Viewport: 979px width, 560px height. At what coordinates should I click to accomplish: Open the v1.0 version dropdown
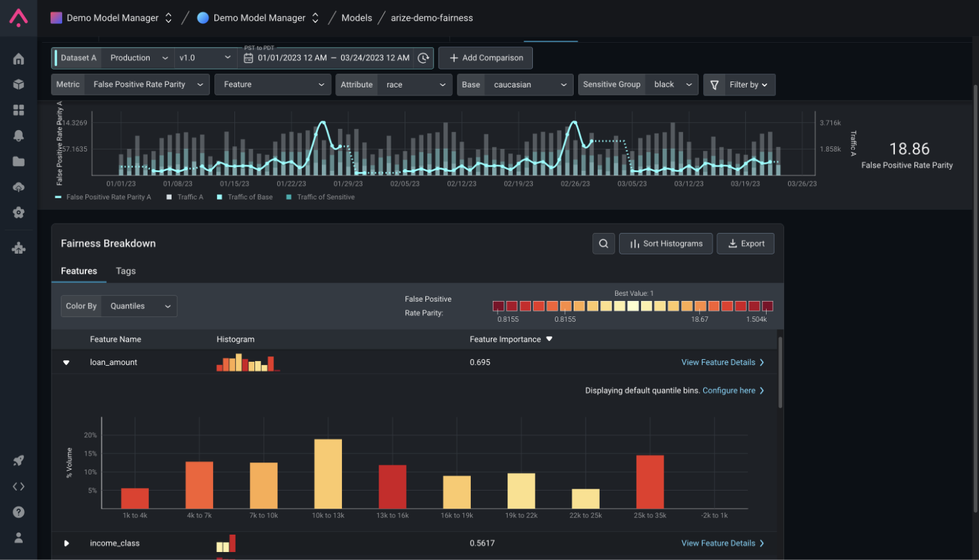[x=205, y=58]
